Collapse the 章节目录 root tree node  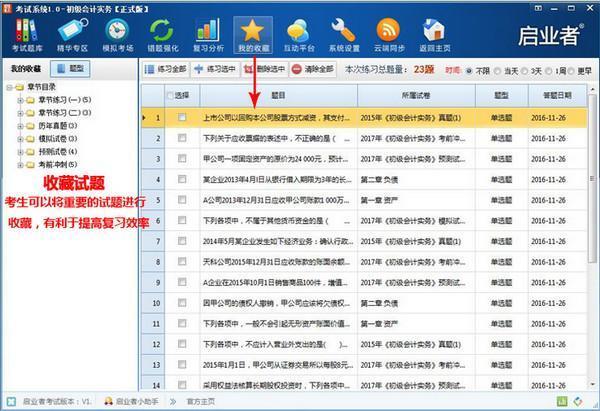coord(9,88)
